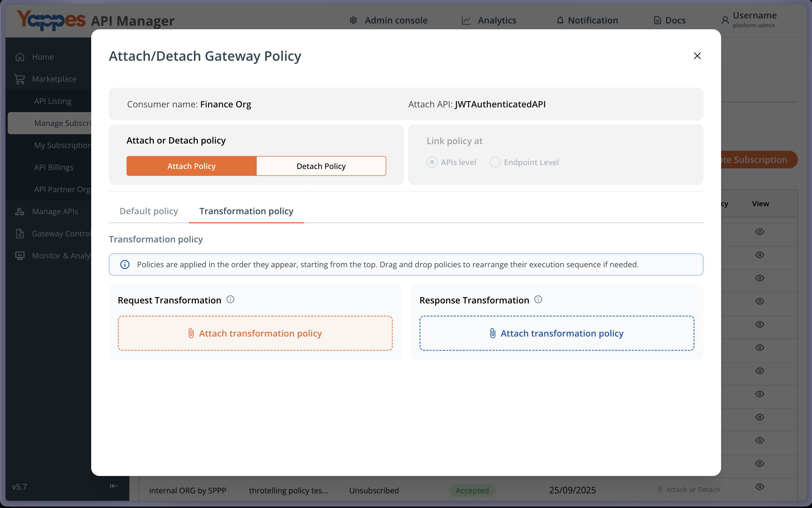
Task: Go to Home in the sidebar
Action: pos(42,57)
